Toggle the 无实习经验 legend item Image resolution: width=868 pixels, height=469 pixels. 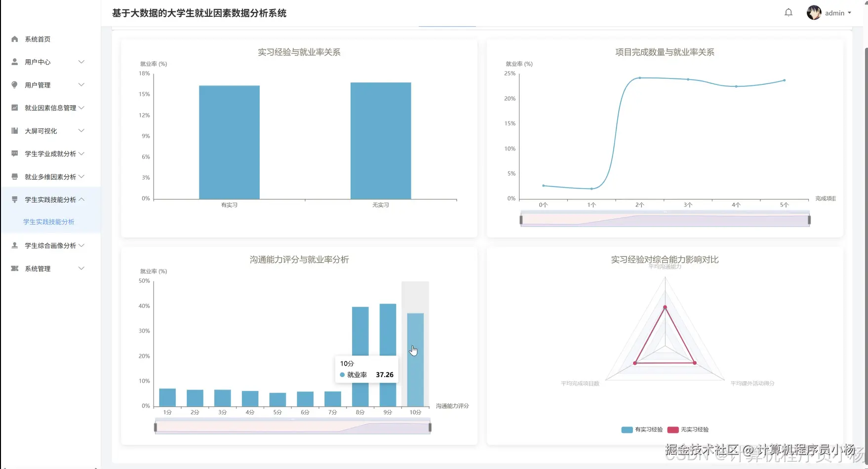[688, 430]
